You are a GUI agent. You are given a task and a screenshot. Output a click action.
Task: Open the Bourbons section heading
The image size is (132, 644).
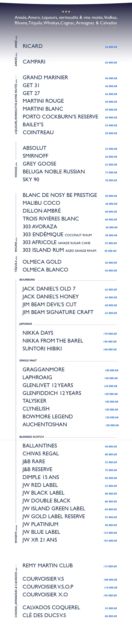[x=27, y=280]
